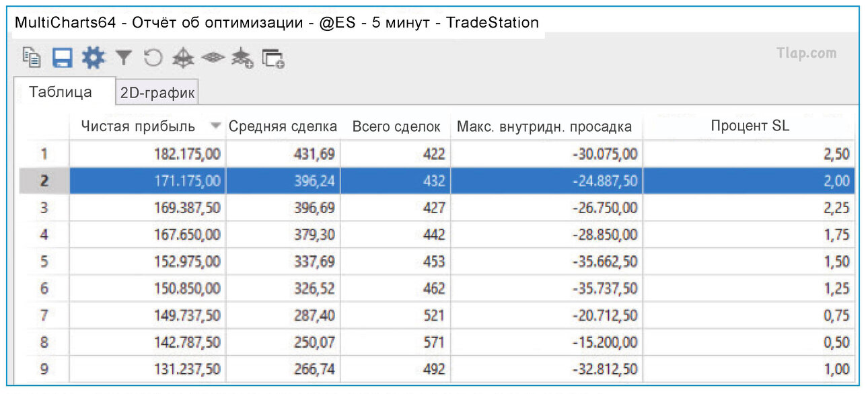Image resolution: width=868 pixels, height=394 pixels.
Task: Click net profit cell 152.975,00
Action: (147, 262)
